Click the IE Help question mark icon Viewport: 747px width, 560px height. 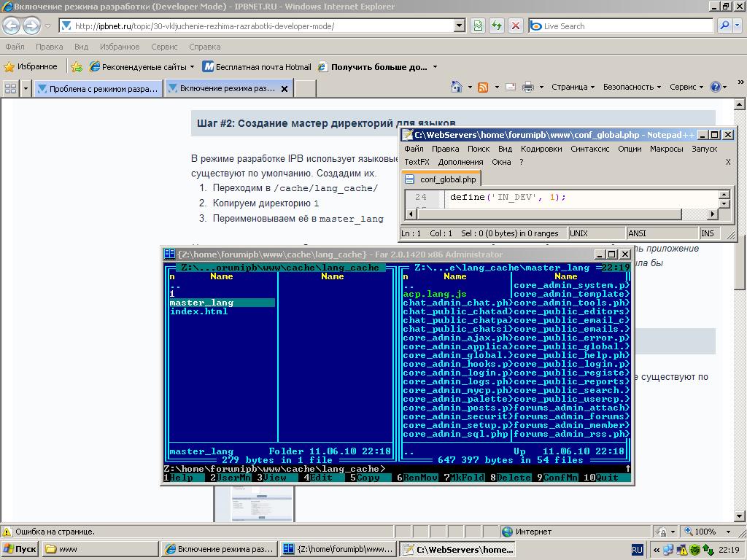pyautogui.click(x=715, y=87)
